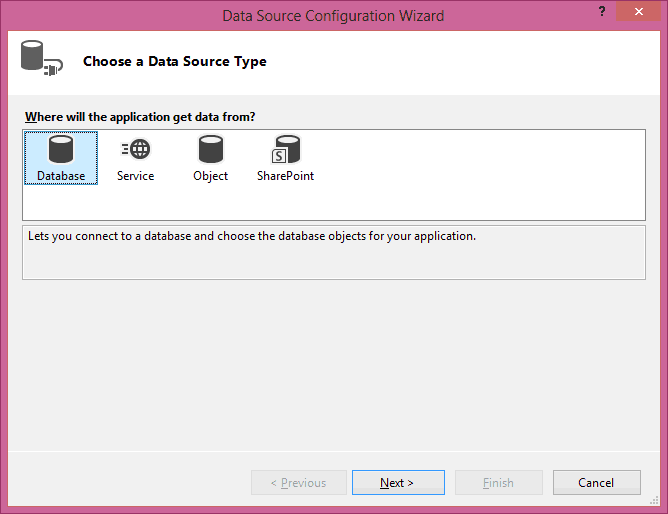This screenshot has height=514, width=668.
Task: Click the "SharePoint" text label
Action: (286, 176)
